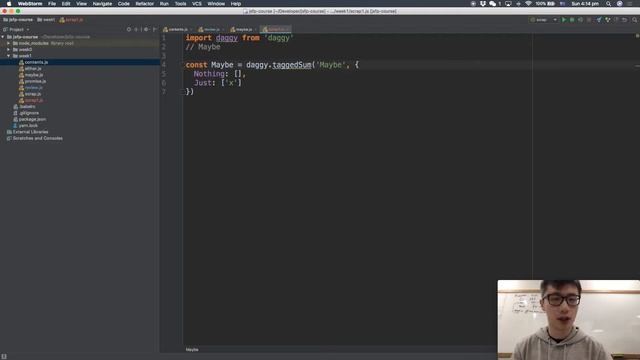Image resolution: width=640 pixels, height=360 pixels.
Task: Open Spotlight search in menu bar
Action: click(608, 4)
